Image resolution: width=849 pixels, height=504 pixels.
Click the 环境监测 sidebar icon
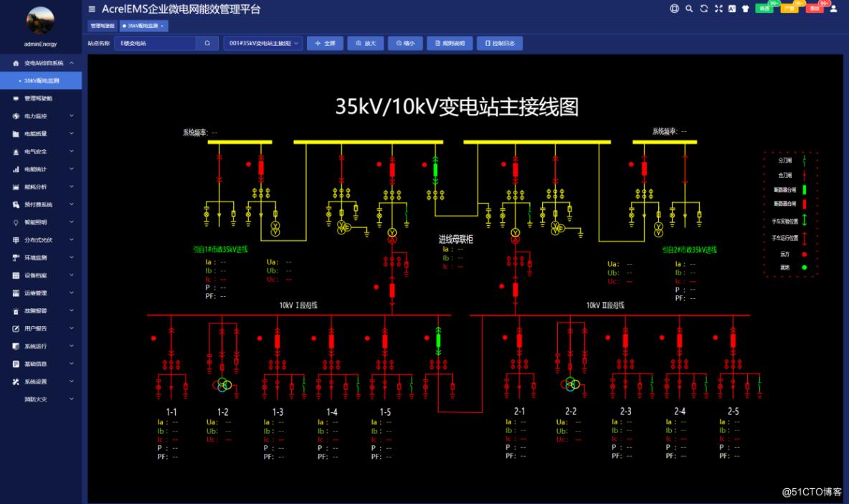(x=16, y=257)
